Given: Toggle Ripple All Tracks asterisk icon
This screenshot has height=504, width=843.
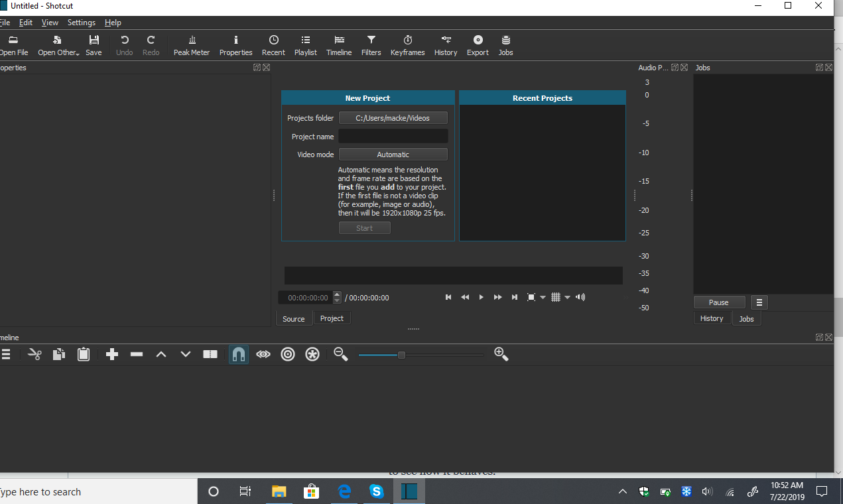Looking at the screenshot, I should coord(312,354).
